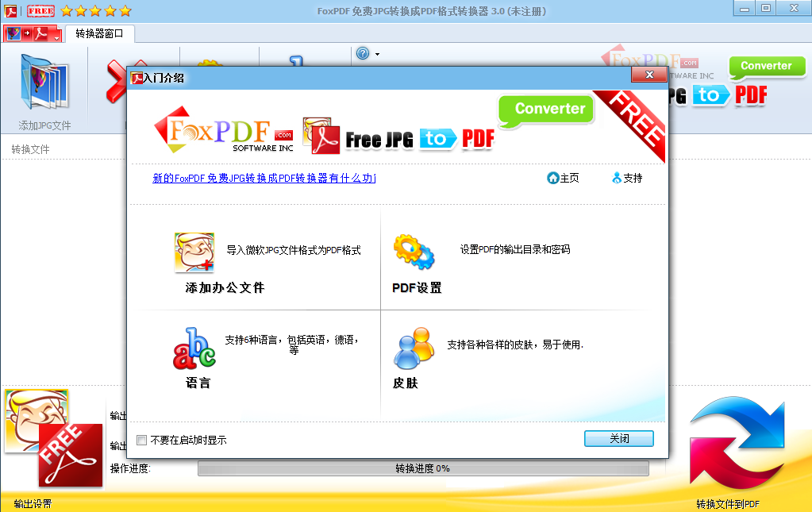Click the FoxPDF Software Inc logo in the dialog

(x=224, y=130)
